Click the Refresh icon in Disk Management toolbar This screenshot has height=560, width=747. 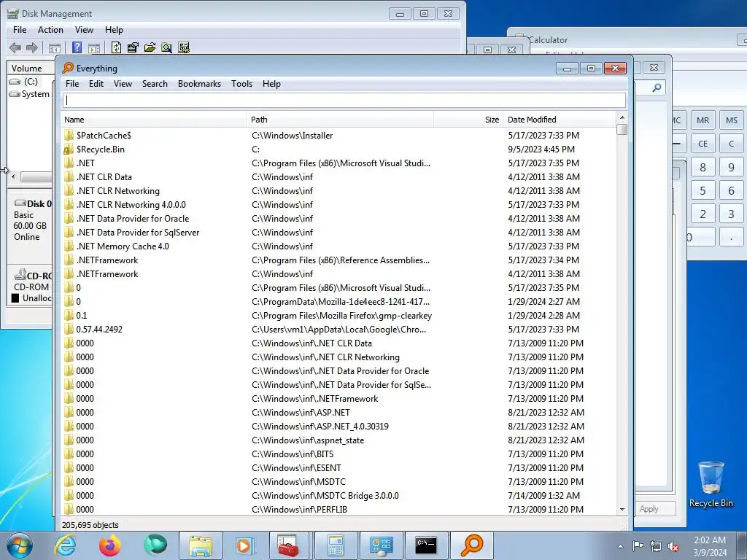(116, 47)
